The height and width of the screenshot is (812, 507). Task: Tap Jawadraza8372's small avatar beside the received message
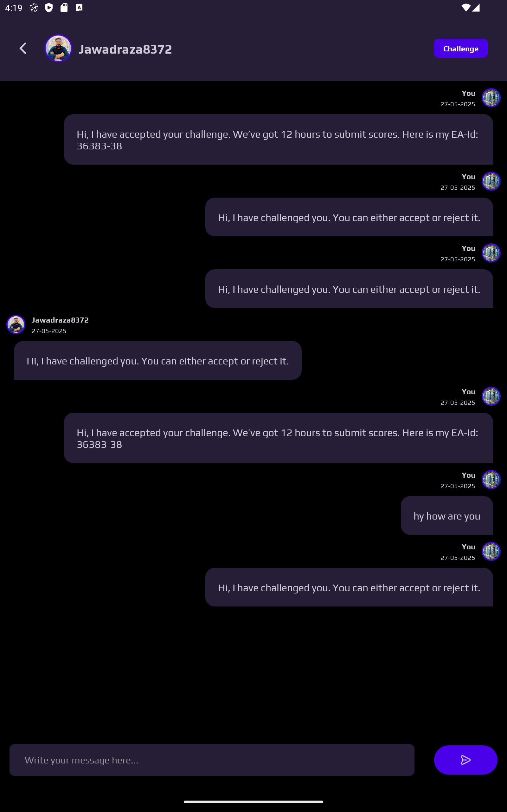(16, 324)
